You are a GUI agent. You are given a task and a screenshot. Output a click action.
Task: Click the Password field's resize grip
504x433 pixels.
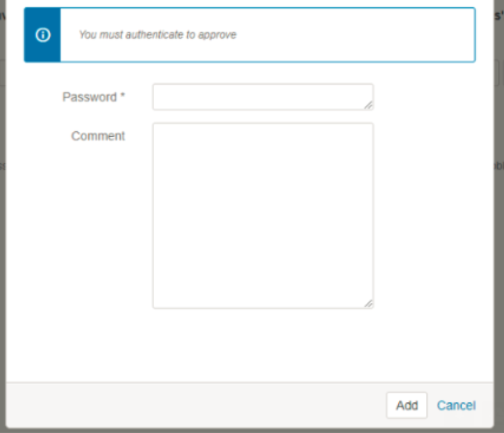[x=369, y=105]
